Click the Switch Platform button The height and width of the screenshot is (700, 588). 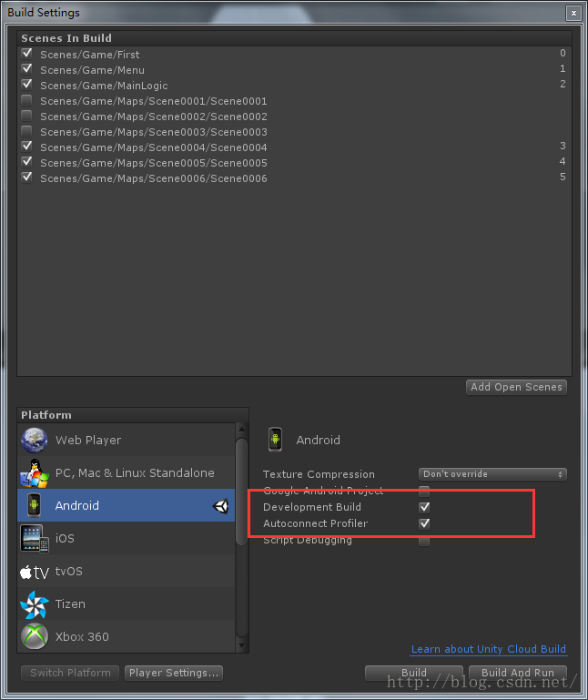point(70,673)
